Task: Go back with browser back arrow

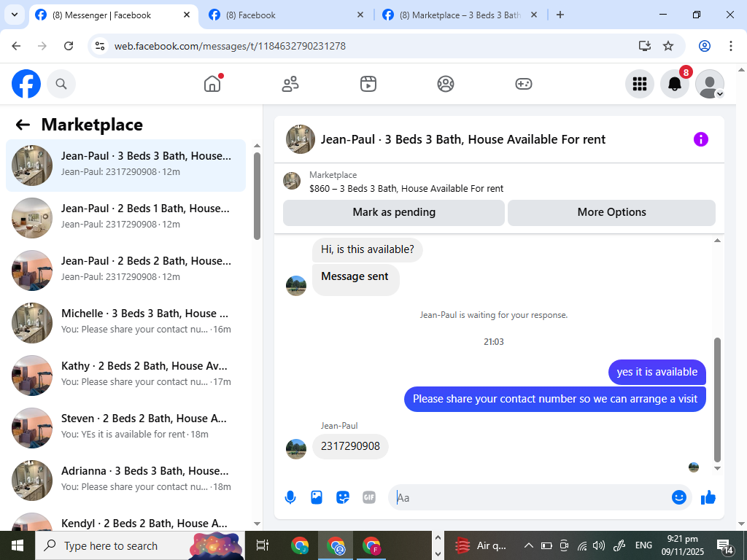Action: coord(16,46)
